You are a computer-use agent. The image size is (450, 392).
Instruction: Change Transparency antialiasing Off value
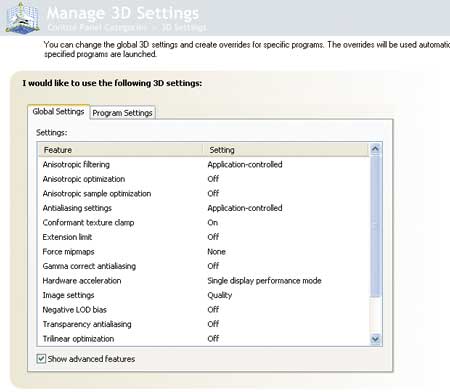pos(213,324)
